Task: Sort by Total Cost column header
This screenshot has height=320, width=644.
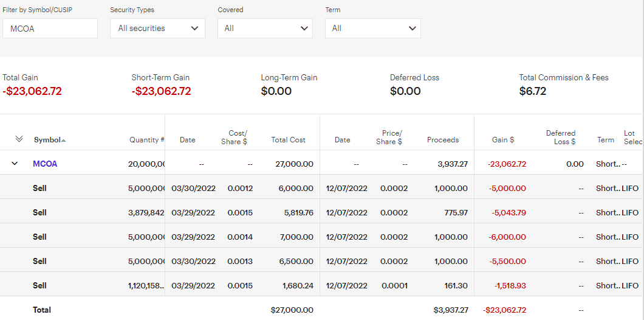Action: click(289, 140)
